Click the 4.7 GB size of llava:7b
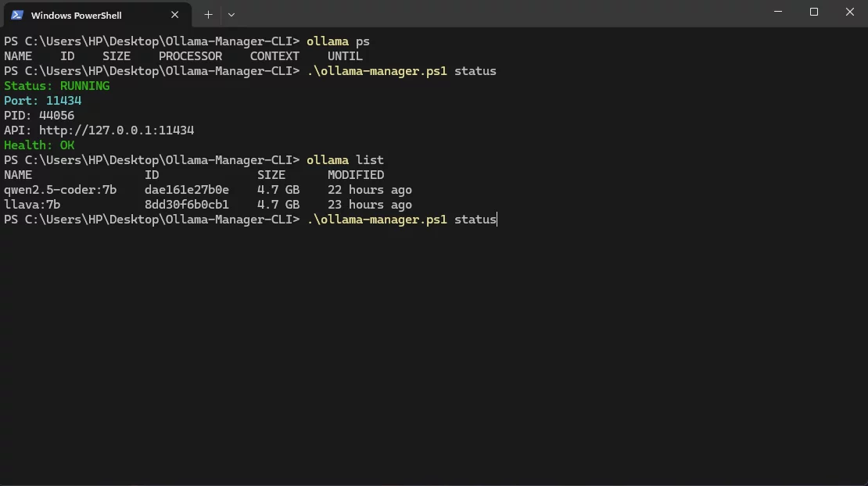The image size is (868, 486). coord(278,205)
